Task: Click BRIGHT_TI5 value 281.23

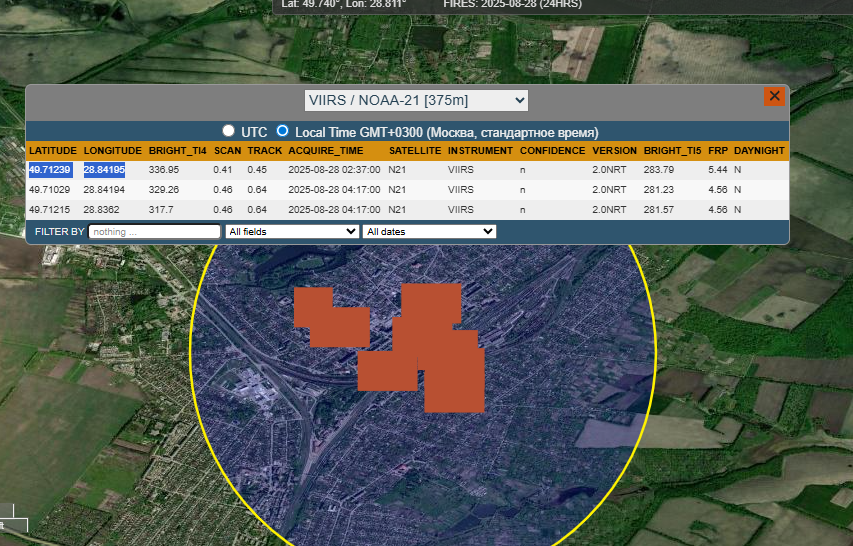Action: [x=659, y=190]
